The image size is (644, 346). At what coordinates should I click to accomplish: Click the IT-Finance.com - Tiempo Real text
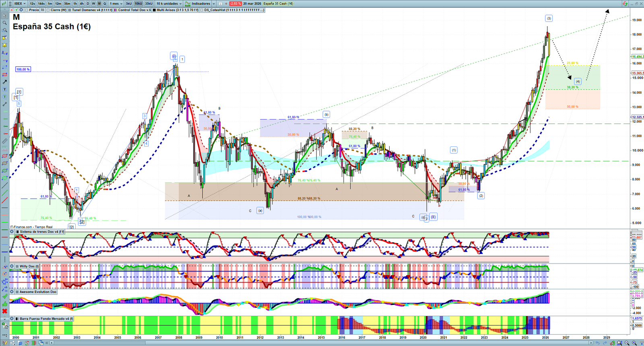pos(31,227)
